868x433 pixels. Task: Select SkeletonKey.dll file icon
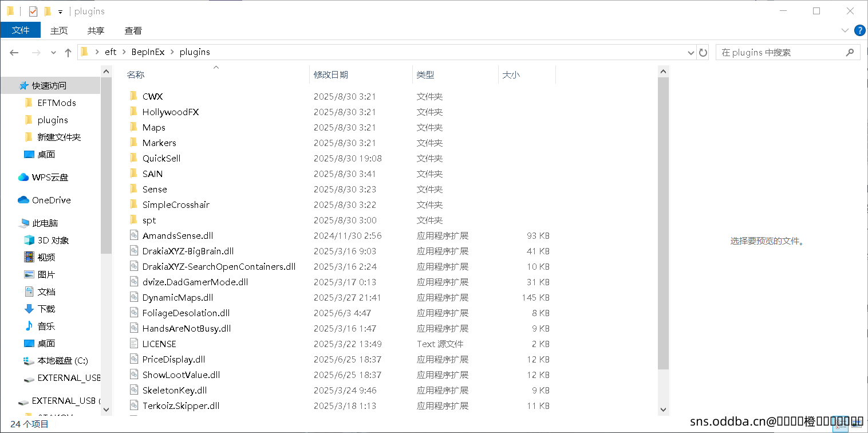click(133, 389)
